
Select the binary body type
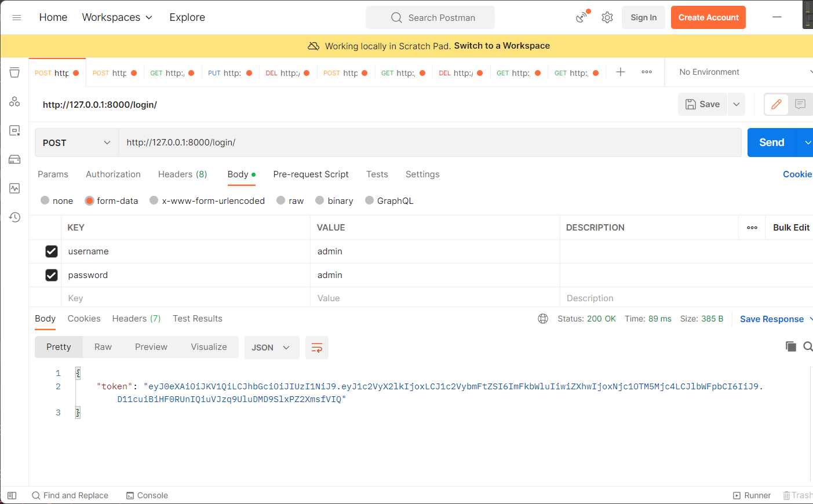(320, 200)
